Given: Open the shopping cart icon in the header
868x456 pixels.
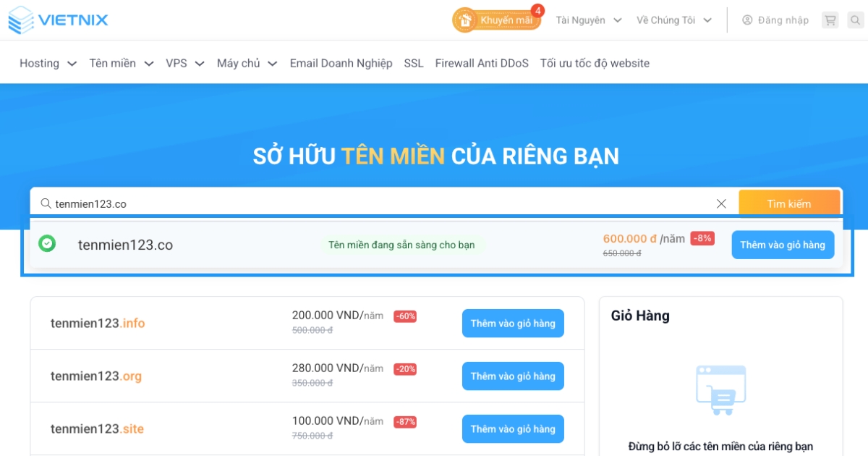Looking at the screenshot, I should coord(830,20).
